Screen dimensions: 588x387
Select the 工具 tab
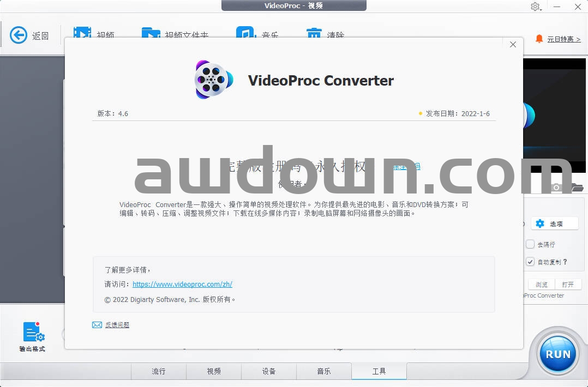click(x=379, y=371)
